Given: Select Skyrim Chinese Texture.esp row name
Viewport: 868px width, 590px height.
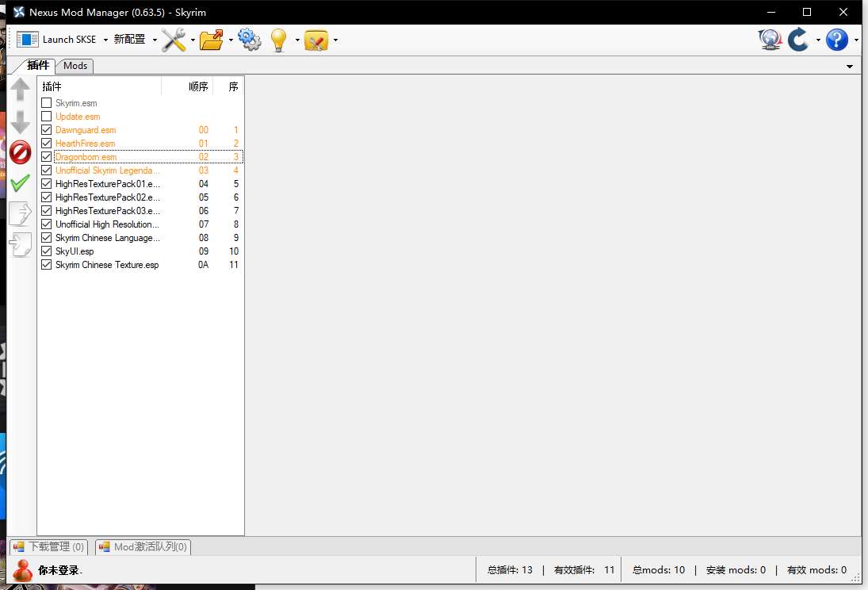Looking at the screenshot, I should (107, 265).
